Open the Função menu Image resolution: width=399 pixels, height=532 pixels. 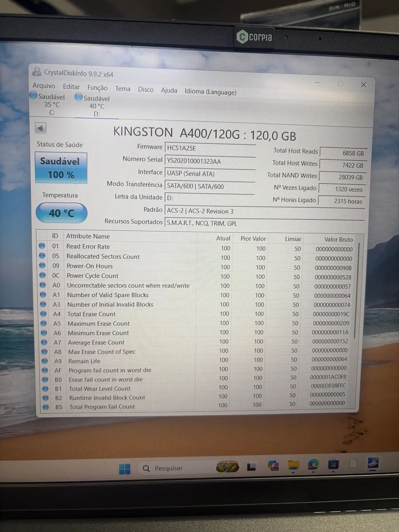[x=97, y=88]
